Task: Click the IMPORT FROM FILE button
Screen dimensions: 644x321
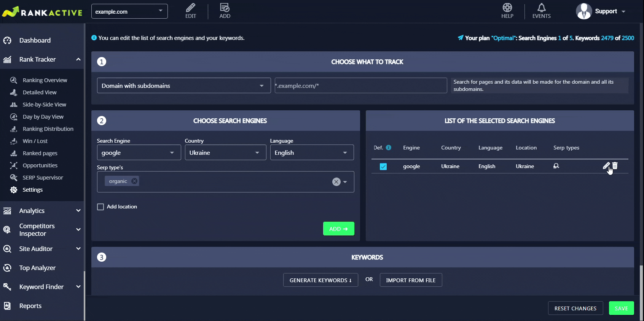Action: click(x=411, y=280)
